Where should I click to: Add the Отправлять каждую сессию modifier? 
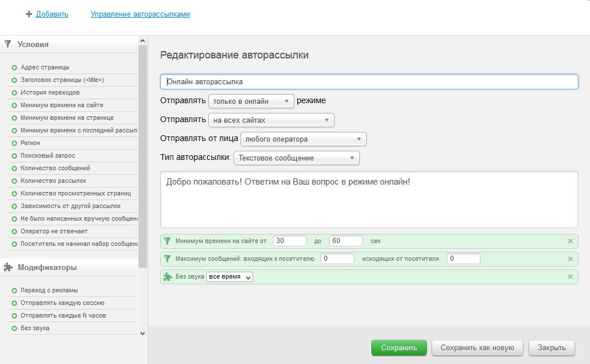[x=62, y=303]
